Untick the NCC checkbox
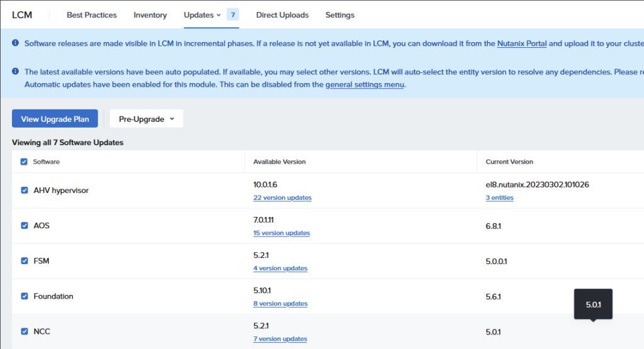Screen dimensions: 644x349 [x=24, y=331]
